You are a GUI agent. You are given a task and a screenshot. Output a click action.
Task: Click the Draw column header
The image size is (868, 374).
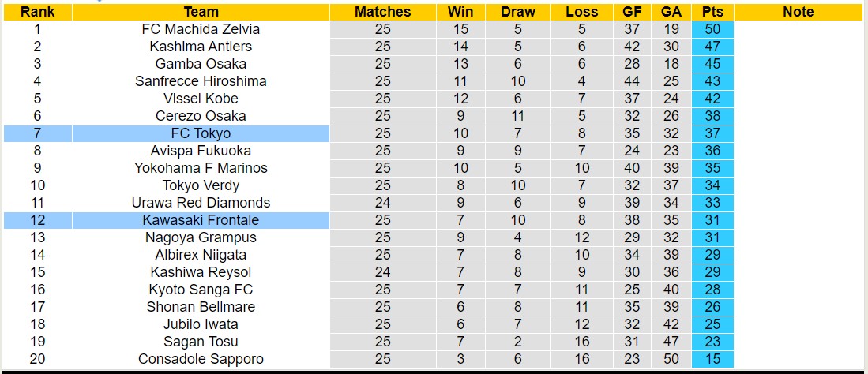pyautogui.click(x=517, y=12)
